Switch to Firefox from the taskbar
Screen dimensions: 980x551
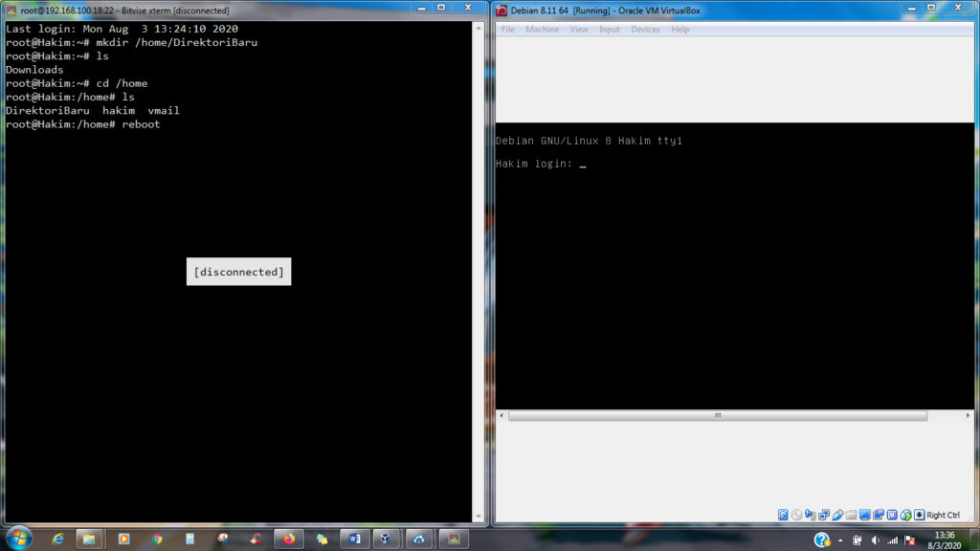(289, 539)
